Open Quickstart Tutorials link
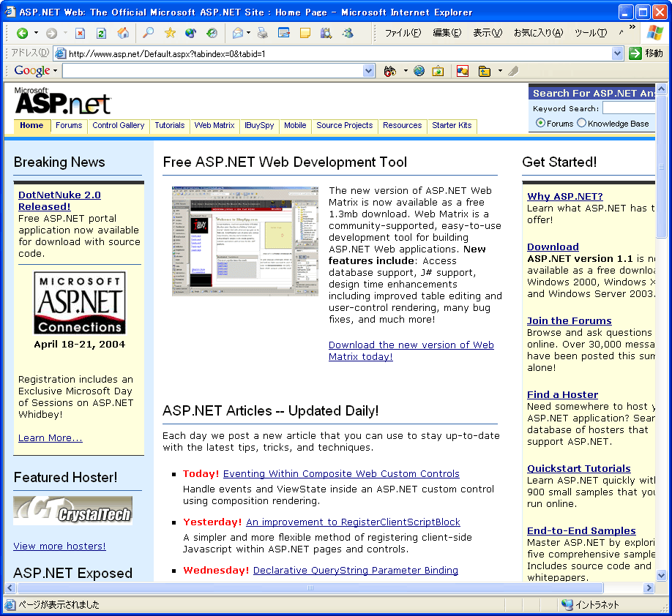The image size is (672, 616). coord(578,468)
